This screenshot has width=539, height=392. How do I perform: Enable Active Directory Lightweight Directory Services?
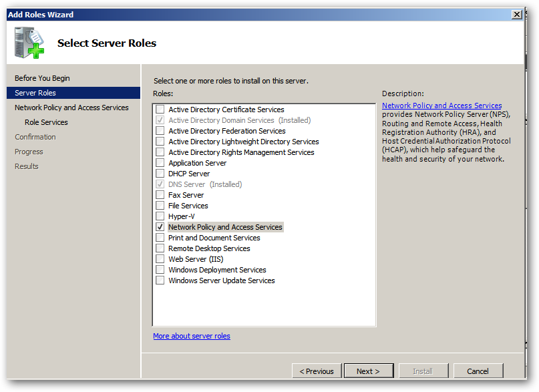(160, 142)
